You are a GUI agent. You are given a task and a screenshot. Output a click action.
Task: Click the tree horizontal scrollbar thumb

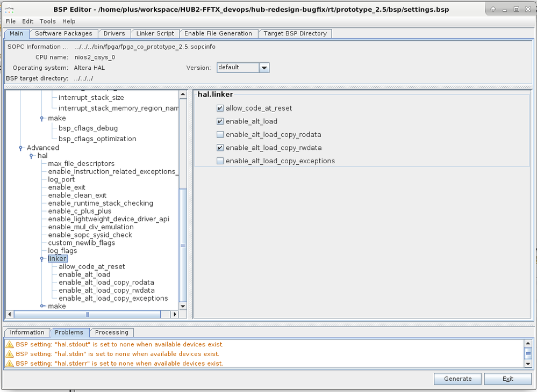(x=87, y=314)
